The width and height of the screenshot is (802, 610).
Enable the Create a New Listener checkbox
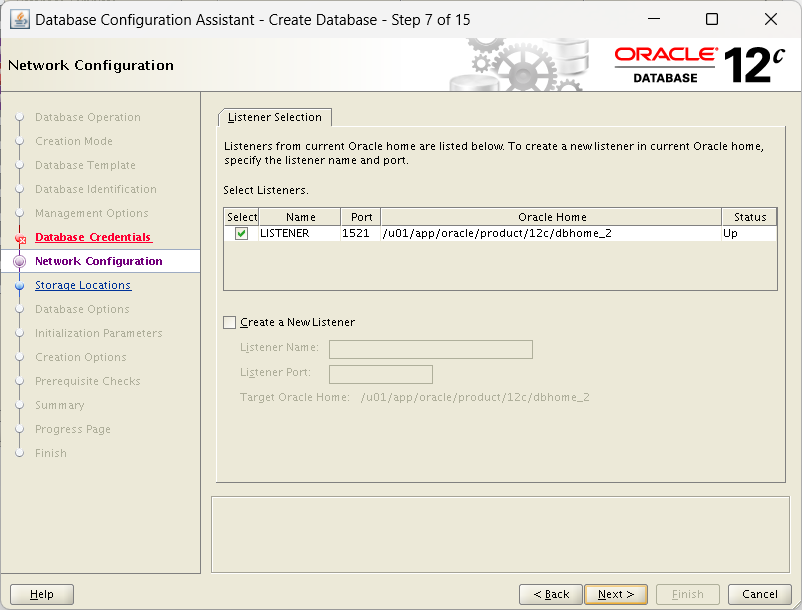click(230, 322)
